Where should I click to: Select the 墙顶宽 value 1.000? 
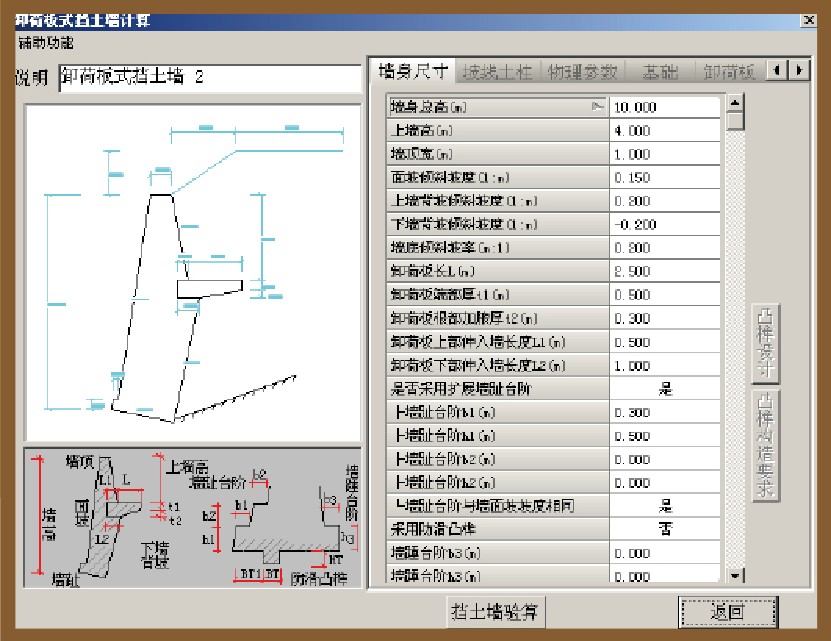click(665, 154)
